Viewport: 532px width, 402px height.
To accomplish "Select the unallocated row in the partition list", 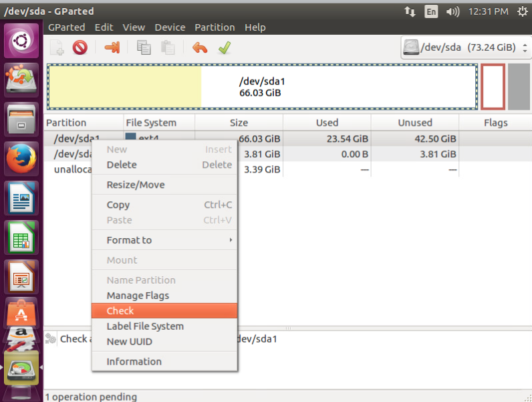I will (287, 169).
